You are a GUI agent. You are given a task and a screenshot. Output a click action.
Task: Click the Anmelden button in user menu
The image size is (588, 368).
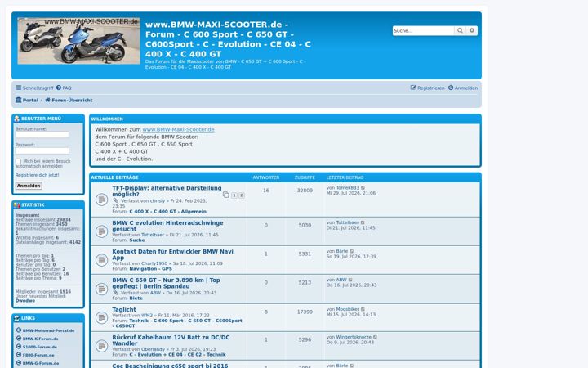(x=29, y=186)
